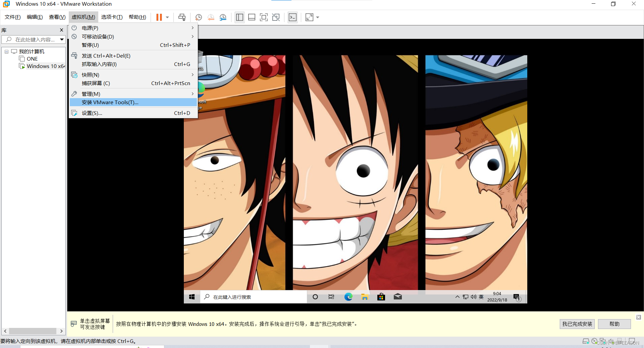
Task: Select 抓取输入内容(I) menu entry
Action: (133, 64)
